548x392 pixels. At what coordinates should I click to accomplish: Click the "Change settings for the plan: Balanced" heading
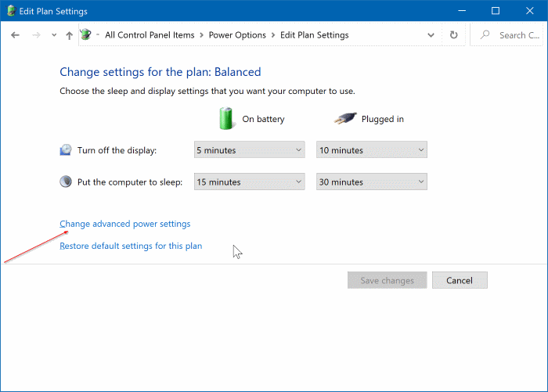point(160,72)
